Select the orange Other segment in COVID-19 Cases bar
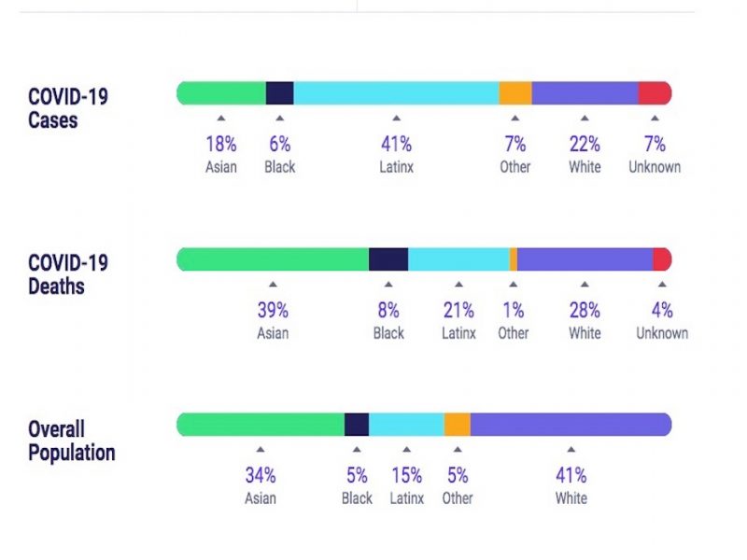 click(x=514, y=92)
